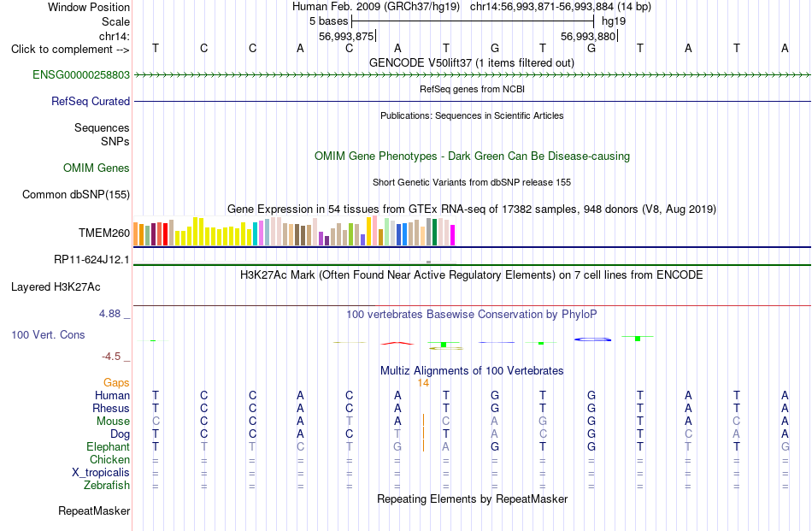
Task: Click the Zebrafish species label
Action: (x=107, y=486)
